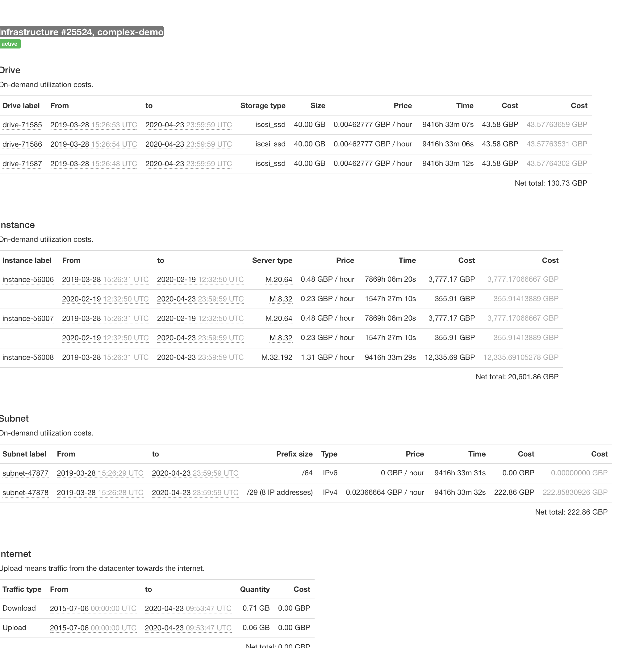Click Net total: 222.86 GBP
Screen dimensions: 644x648
571,512
